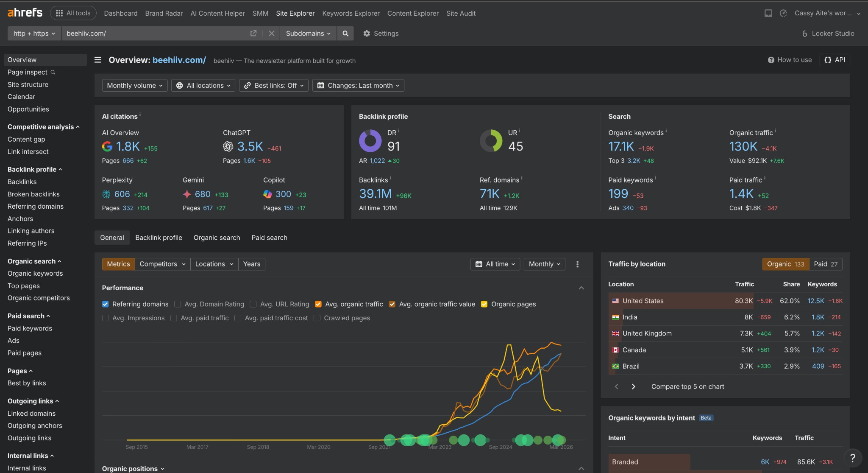This screenshot has height=473, width=868.
Task: Run the search with the magnifier icon
Action: coord(345,33)
